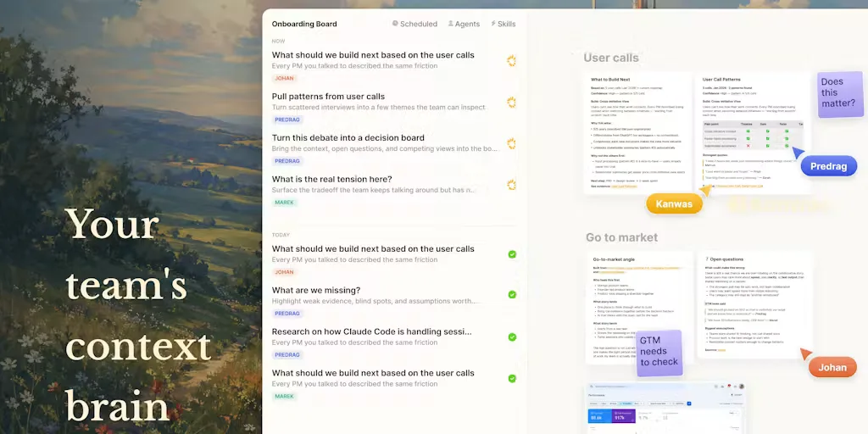Click the MAREK tag under 'What is the real tension here?'
Image resolution: width=868 pixels, height=434 pixels.
pyautogui.click(x=285, y=203)
